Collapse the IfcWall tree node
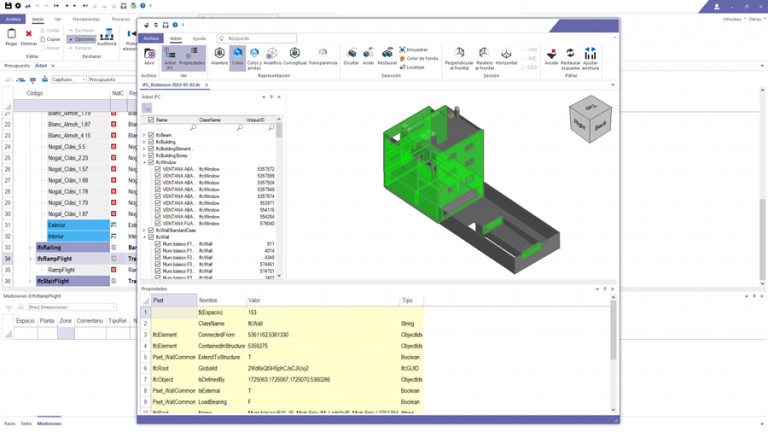Viewport: 768px width, 432px height. pyautogui.click(x=144, y=237)
